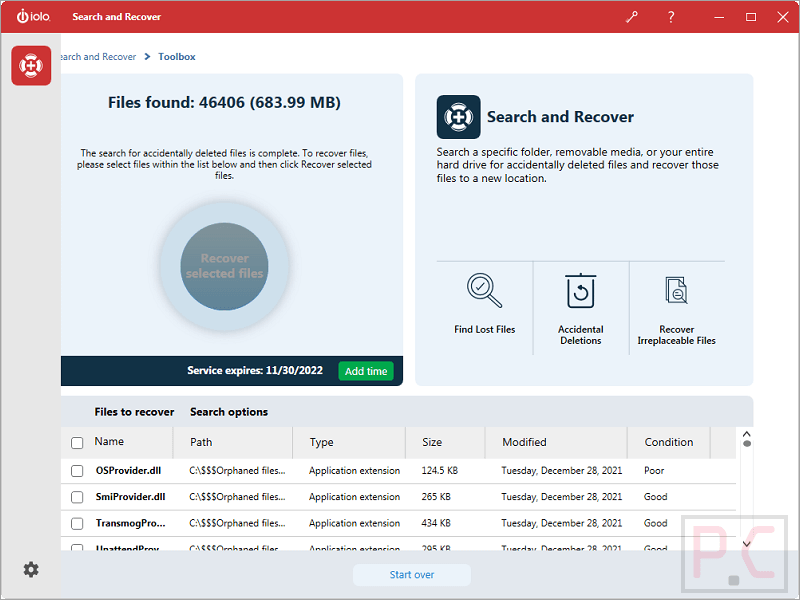Click the Application extension type of SmiProvider.dll

354,497
